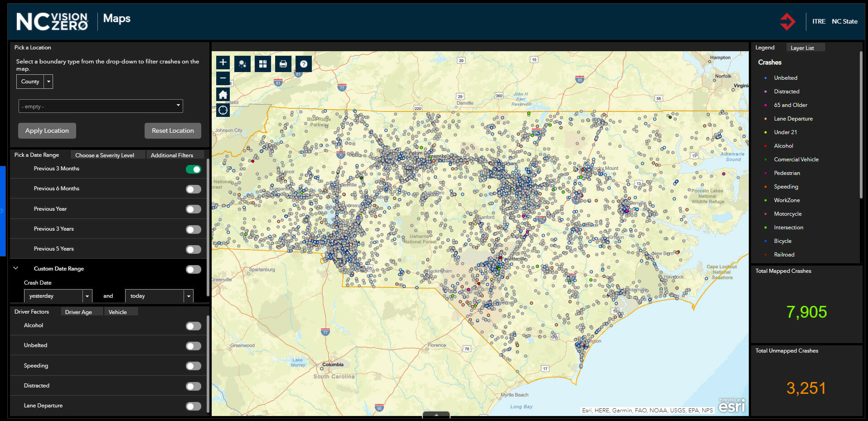Switch to Choose a Severity Level tab
This screenshot has width=868, height=421.
(x=105, y=155)
